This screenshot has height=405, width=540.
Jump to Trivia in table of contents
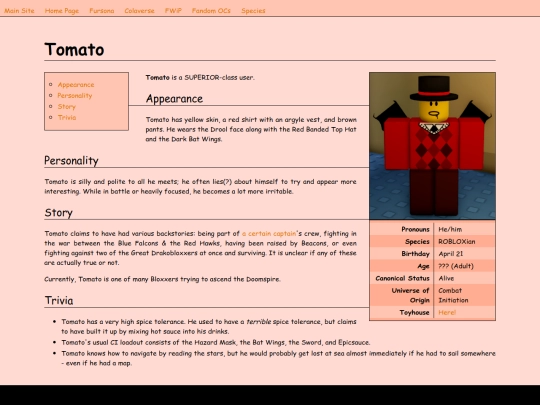67,117
